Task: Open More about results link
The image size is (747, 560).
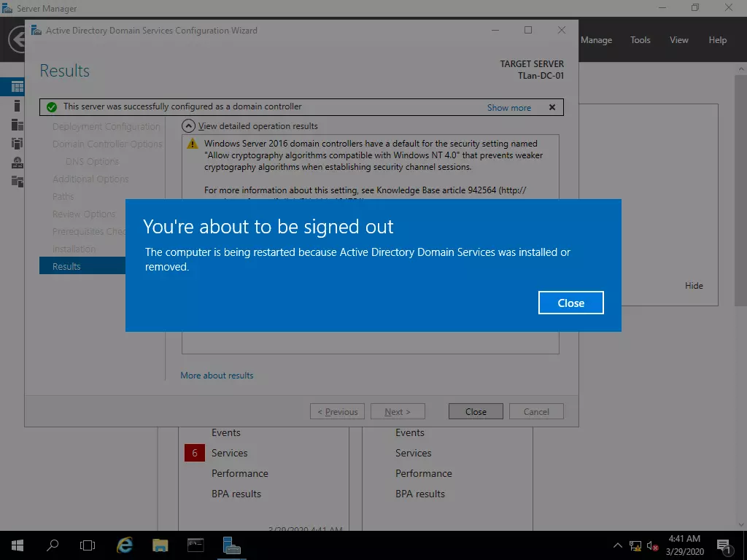Action: (217, 376)
